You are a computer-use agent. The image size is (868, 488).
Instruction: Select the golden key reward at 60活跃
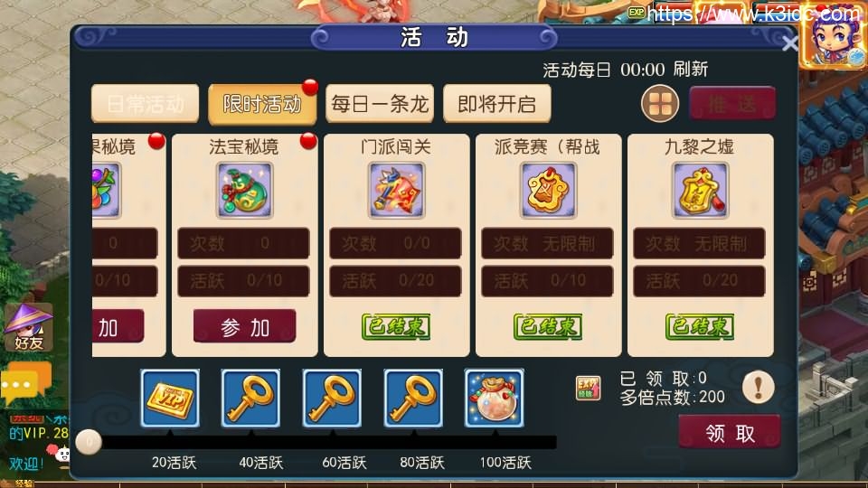[332, 399]
